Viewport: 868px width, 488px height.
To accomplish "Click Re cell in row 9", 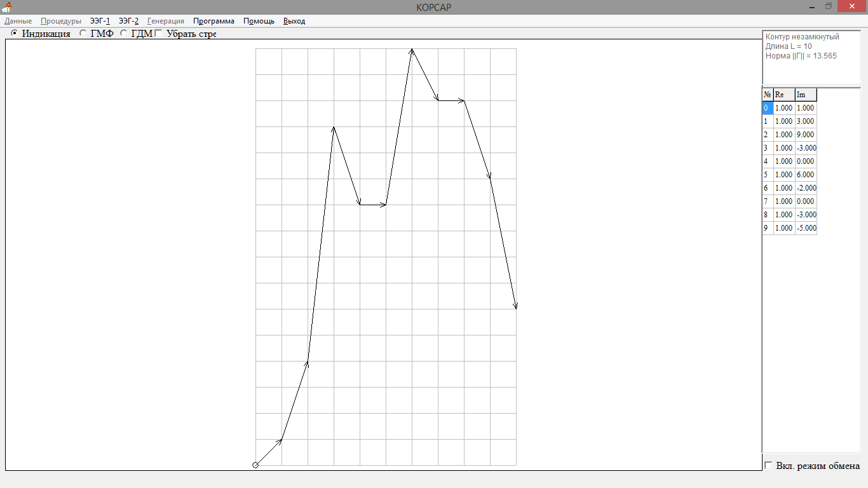I will 784,228.
